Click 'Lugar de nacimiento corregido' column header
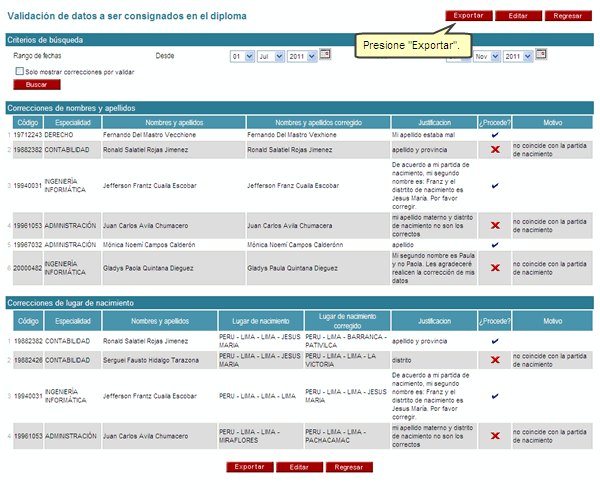Image resolution: width=600 pixels, height=490 pixels. point(347,321)
